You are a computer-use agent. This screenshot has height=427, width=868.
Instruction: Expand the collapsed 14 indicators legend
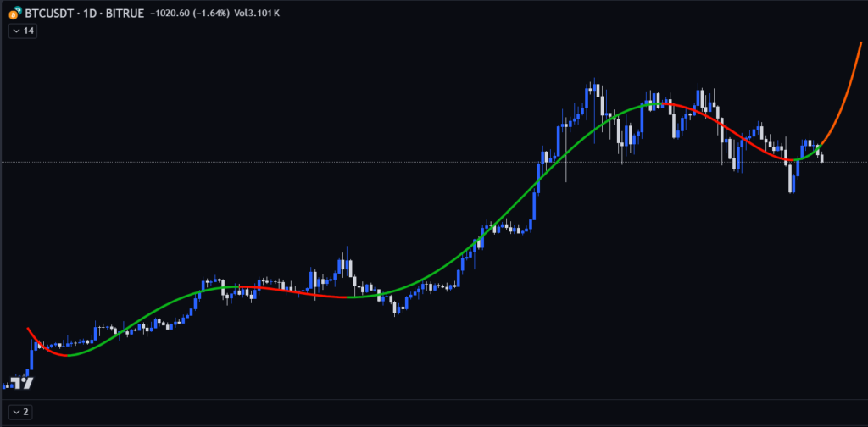[x=23, y=31]
